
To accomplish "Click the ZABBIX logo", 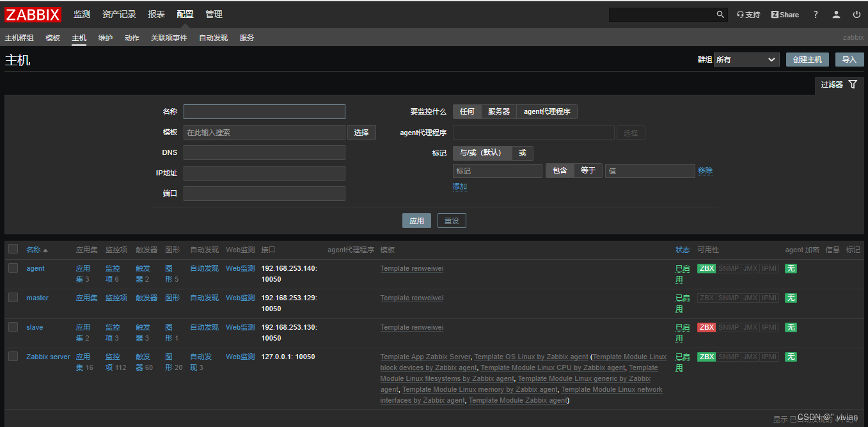I will pos(33,14).
